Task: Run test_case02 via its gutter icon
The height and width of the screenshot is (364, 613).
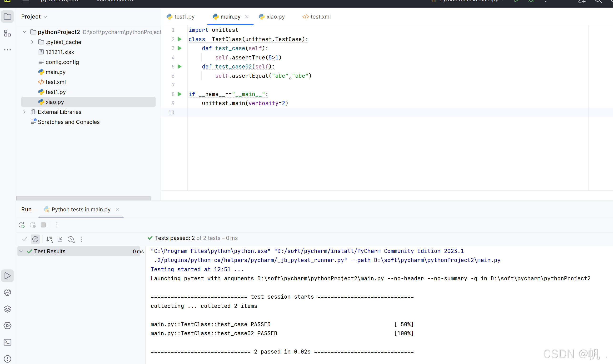Action: click(179, 67)
